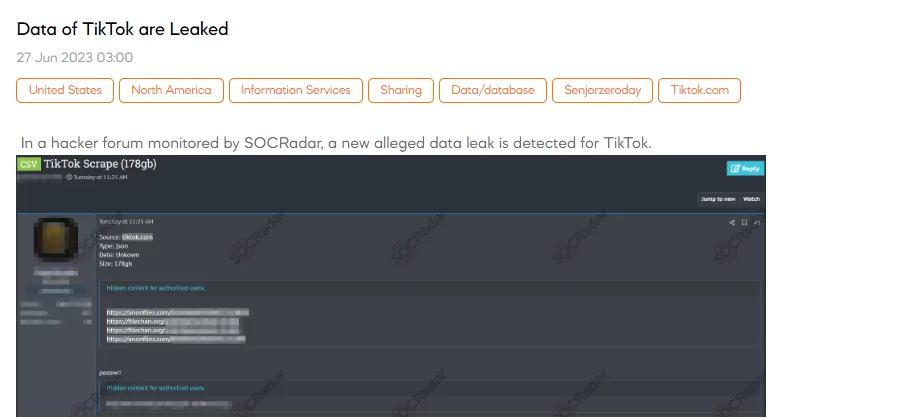Click the green CSV badge

pyautogui.click(x=28, y=164)
